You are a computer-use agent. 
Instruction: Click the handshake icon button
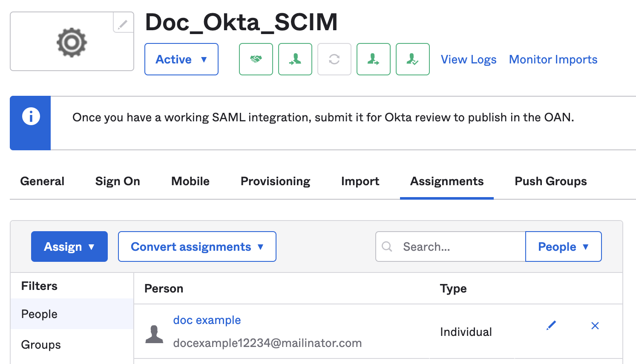[256, 59]
